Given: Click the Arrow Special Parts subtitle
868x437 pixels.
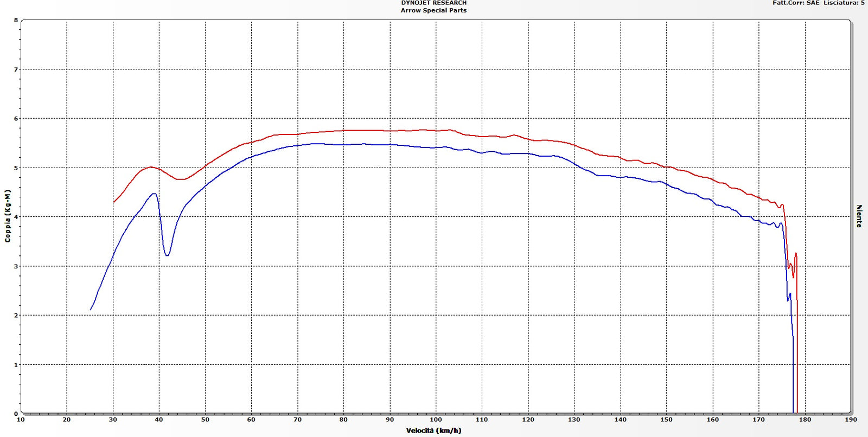Looking at the screenshot, I should (x=433, y=10).
